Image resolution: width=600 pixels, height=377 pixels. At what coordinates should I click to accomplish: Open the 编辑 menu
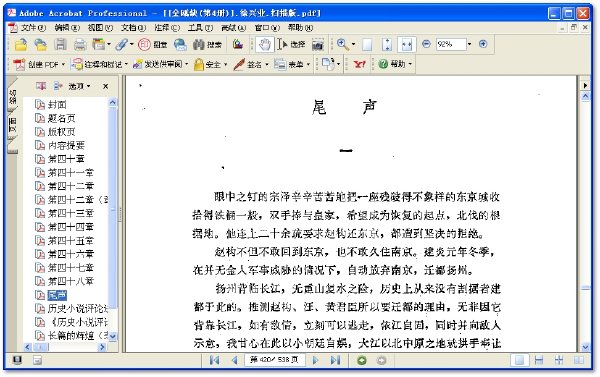point(67,28)
